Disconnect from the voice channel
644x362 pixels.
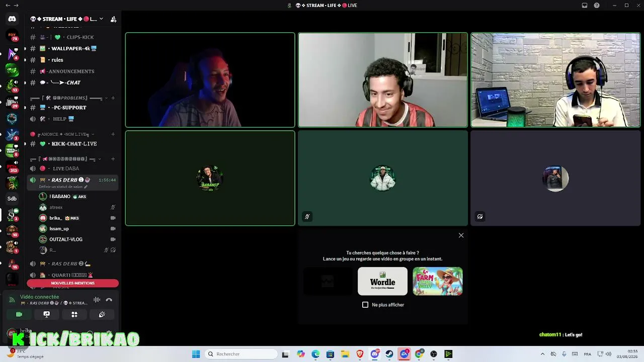pyautogui.click(x=109, y=300)
